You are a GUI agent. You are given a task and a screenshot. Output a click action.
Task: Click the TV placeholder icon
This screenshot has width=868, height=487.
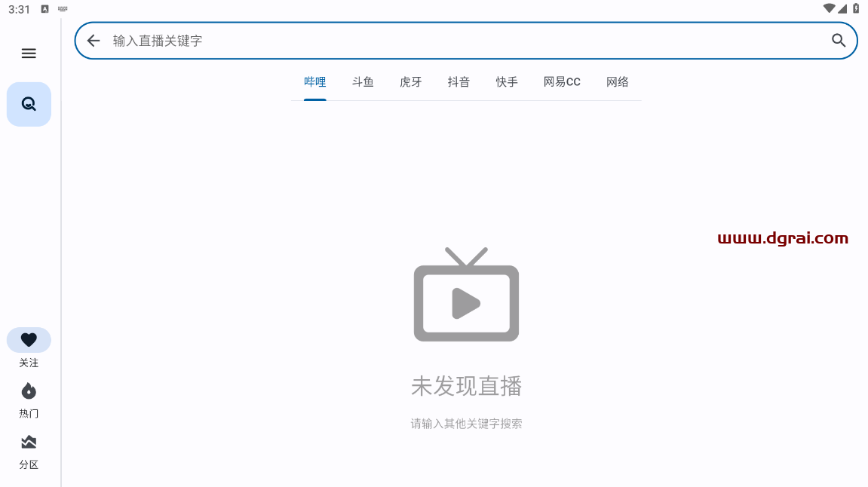pyautogui.click(x=466, y=295)
